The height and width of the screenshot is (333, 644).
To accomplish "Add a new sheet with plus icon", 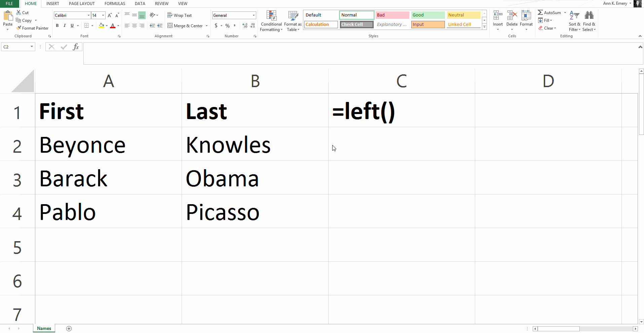I will coord(69,329).
